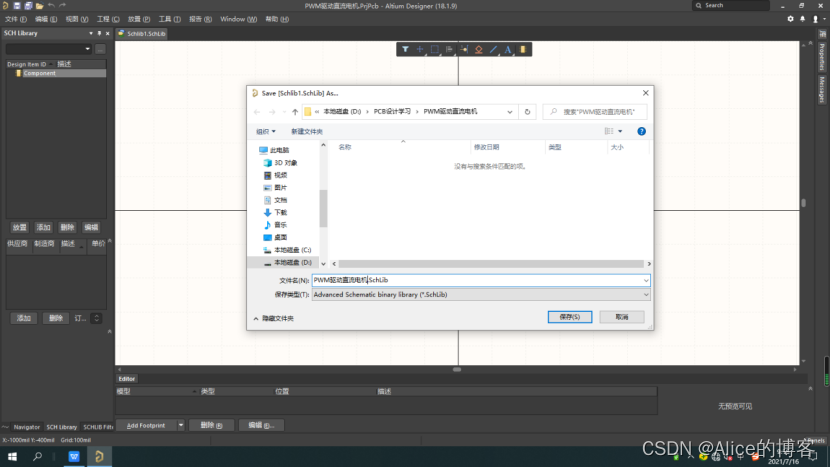Select the IEEE symbol tool in active bar
Screen dimensions: 831x468
pos(479,49)
